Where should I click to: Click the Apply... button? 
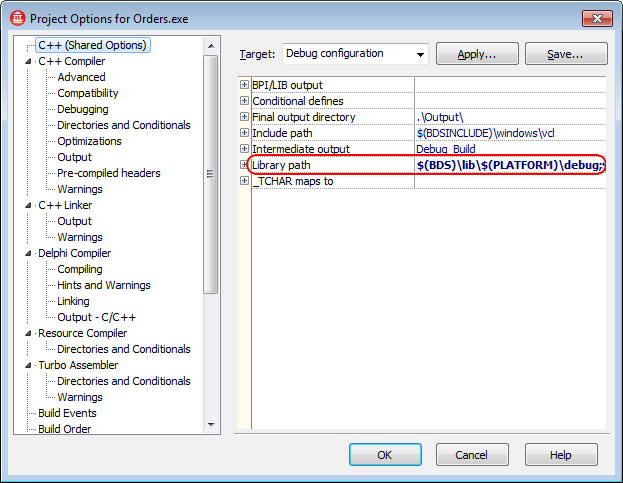[477, 54]
